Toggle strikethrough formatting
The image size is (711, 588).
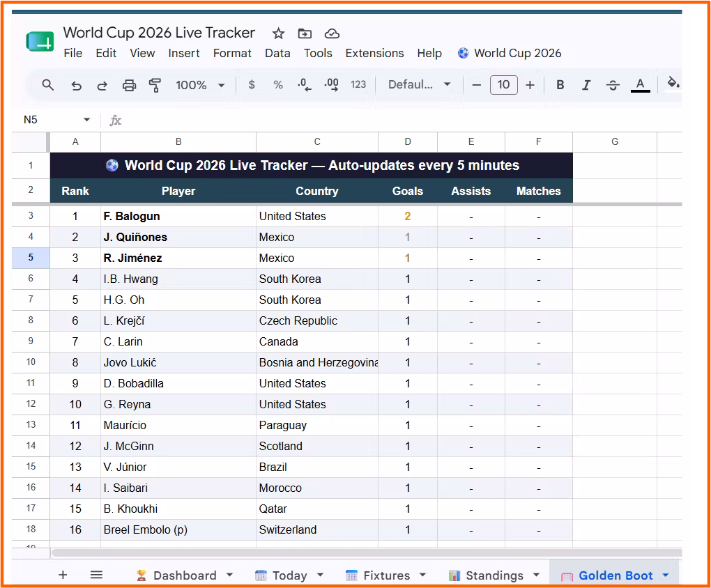pos(613,85)
